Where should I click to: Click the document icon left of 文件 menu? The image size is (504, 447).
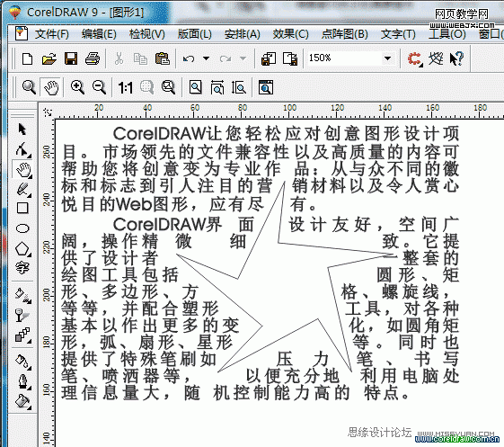click(x=22, y=33)
